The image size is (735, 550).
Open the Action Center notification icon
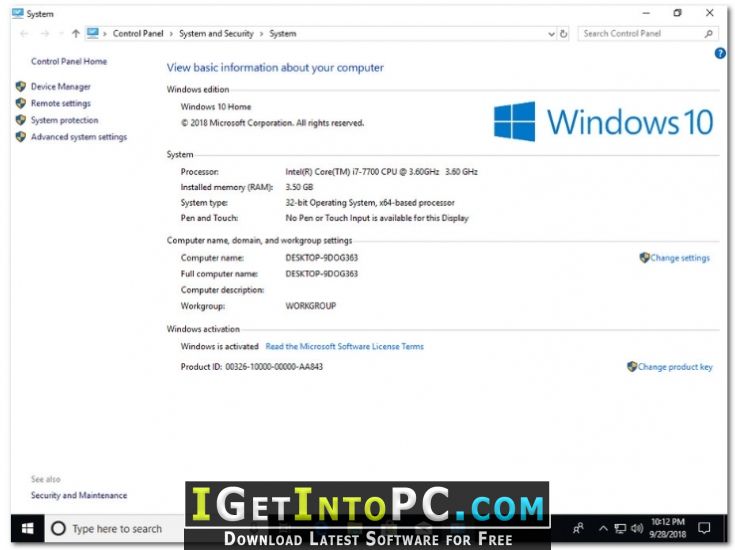(x=704, y=528)
